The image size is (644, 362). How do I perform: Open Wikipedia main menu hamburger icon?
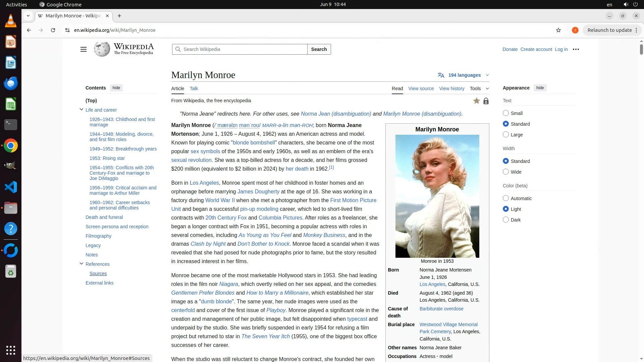coord(84,49)
